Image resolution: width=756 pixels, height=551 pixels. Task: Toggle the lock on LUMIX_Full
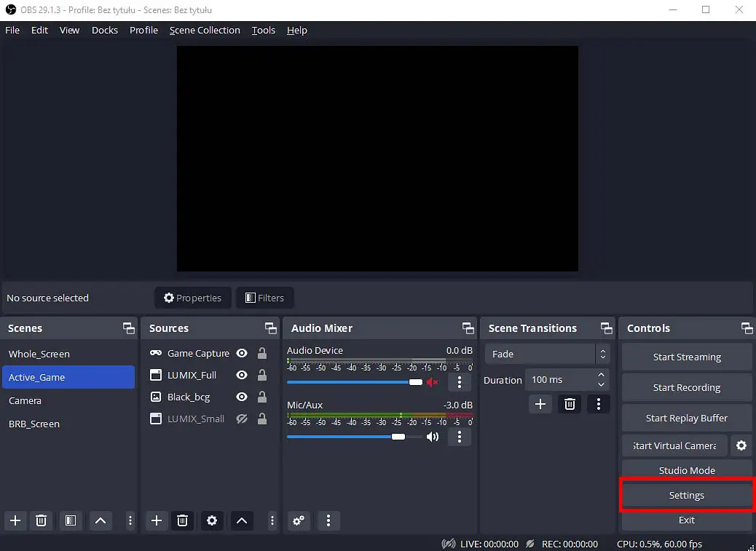[x=262, y=375]
